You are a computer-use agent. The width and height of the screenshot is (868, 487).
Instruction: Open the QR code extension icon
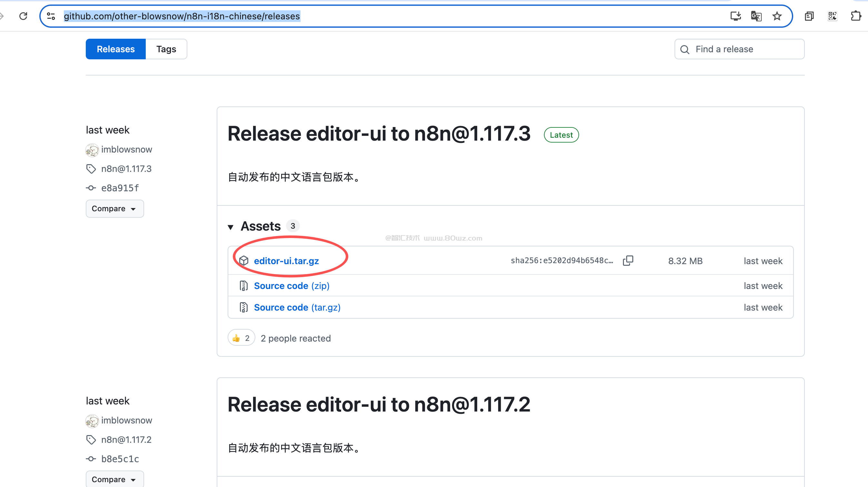coord(832,16)
